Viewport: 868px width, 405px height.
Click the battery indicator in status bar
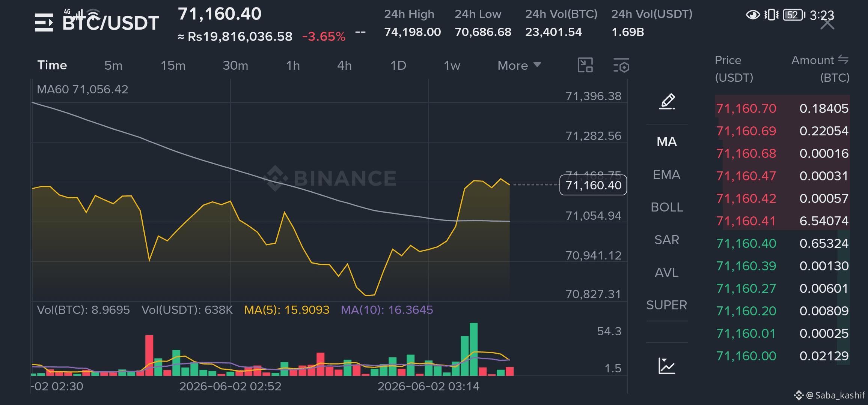[794, 15]
